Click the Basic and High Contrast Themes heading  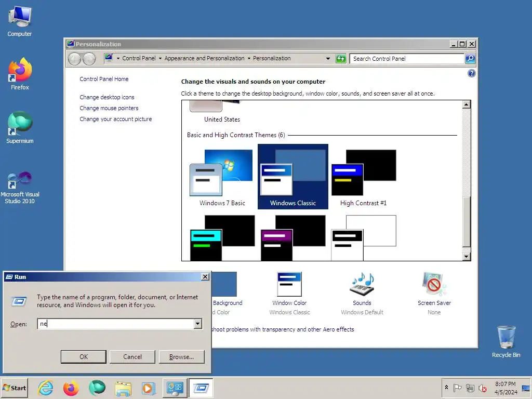point(236,135)
